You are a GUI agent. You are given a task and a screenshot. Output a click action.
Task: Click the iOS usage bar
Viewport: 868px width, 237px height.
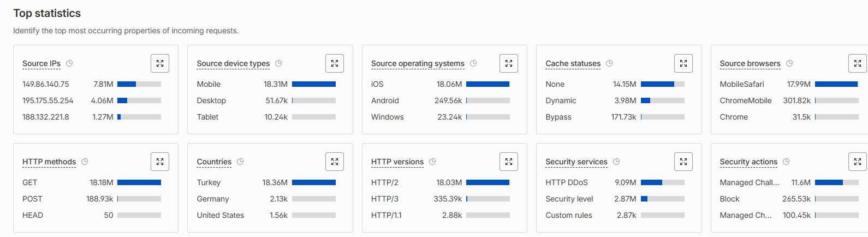tap(488, 84)
